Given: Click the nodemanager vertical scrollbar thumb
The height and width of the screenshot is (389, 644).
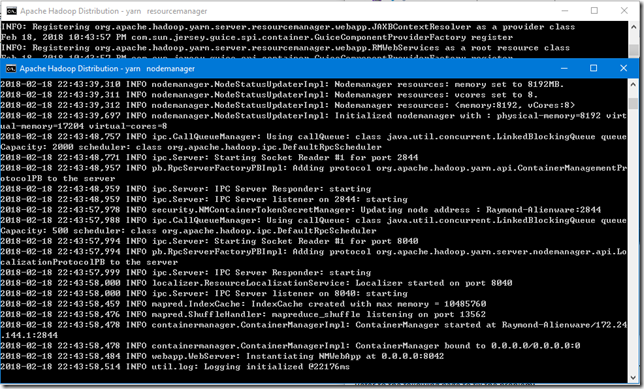Looking at the screenshot, I should 633,103.
